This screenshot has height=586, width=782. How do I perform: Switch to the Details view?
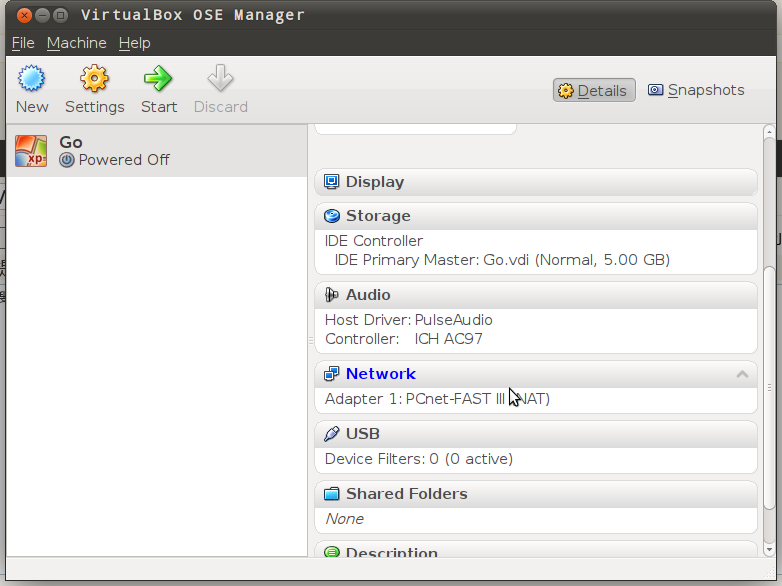click(x=594, y=90)
